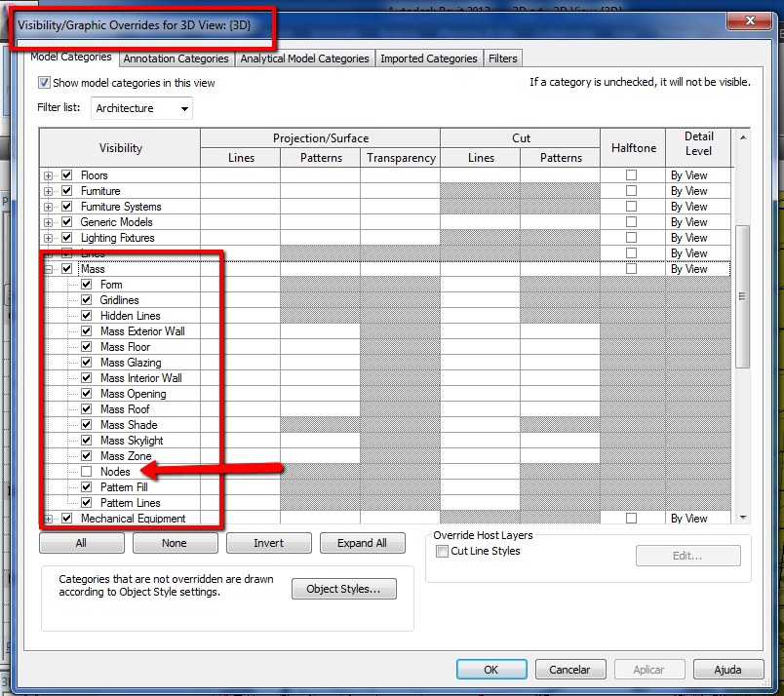The width and height of the screenshot is (784, 696).
Task: Select the Mass Opening row
Action: pyautogui.click(x=133, y=394)
